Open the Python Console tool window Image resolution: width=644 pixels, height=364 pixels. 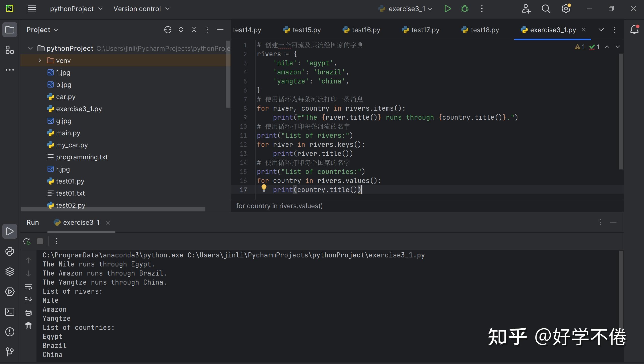[10, 251]
